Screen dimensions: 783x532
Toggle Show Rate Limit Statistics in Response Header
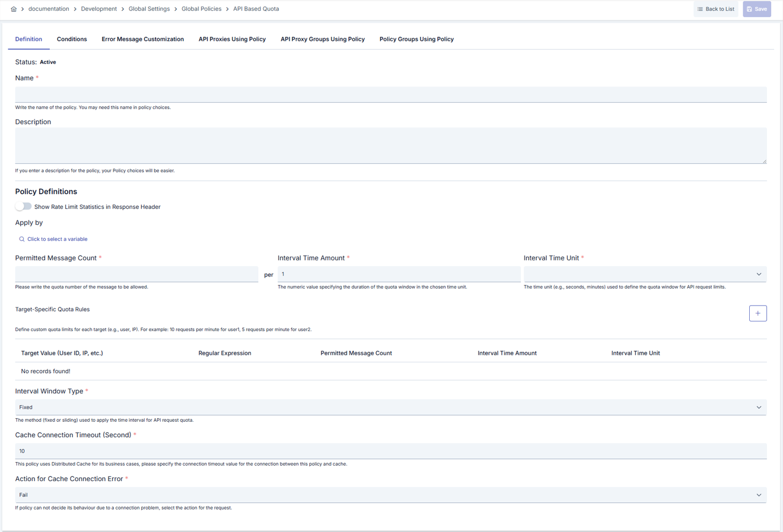(x=24, y=206)
